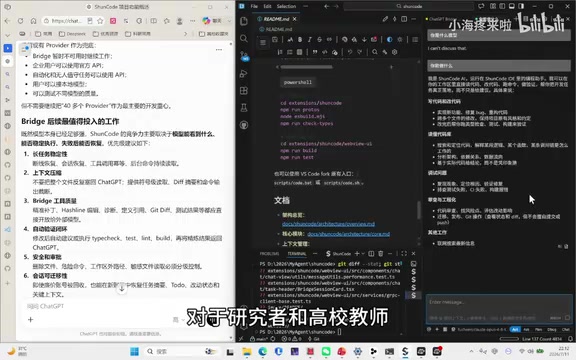Click notifications bell in status bar
Viewport: 576px width, 360px height.
570,339
